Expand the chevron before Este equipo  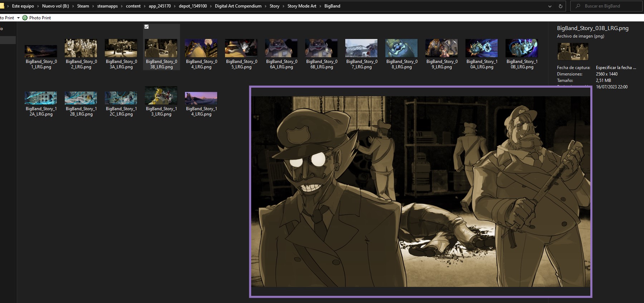tap(8, 6)
